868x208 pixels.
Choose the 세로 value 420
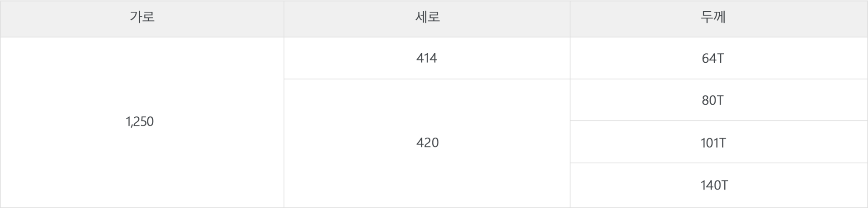[427, 143]
